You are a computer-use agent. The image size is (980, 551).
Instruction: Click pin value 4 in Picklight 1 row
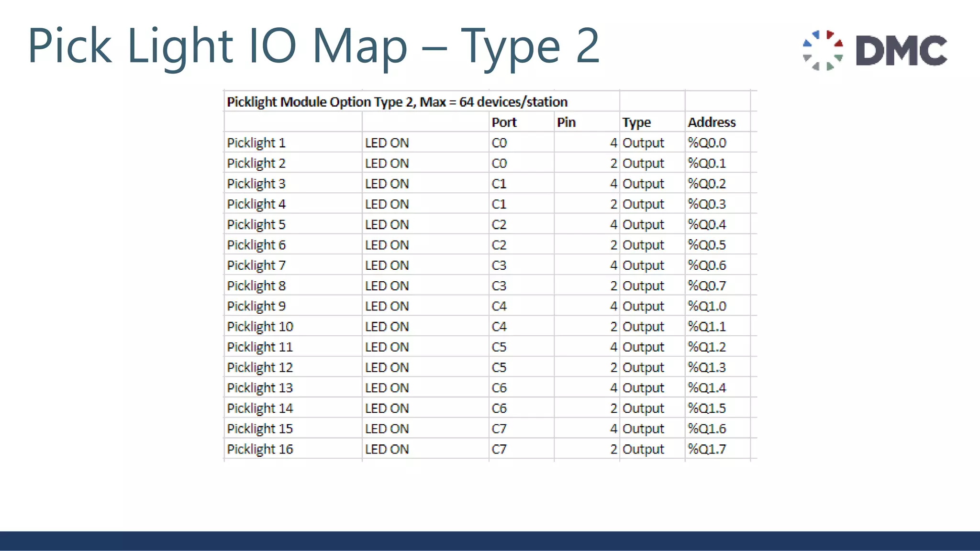tap(613, 143)
